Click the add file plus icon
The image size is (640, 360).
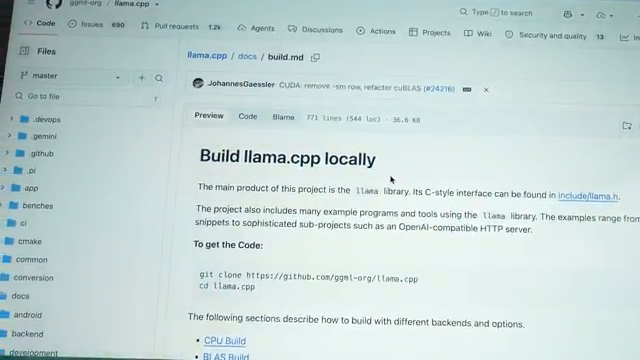[142, 78]
